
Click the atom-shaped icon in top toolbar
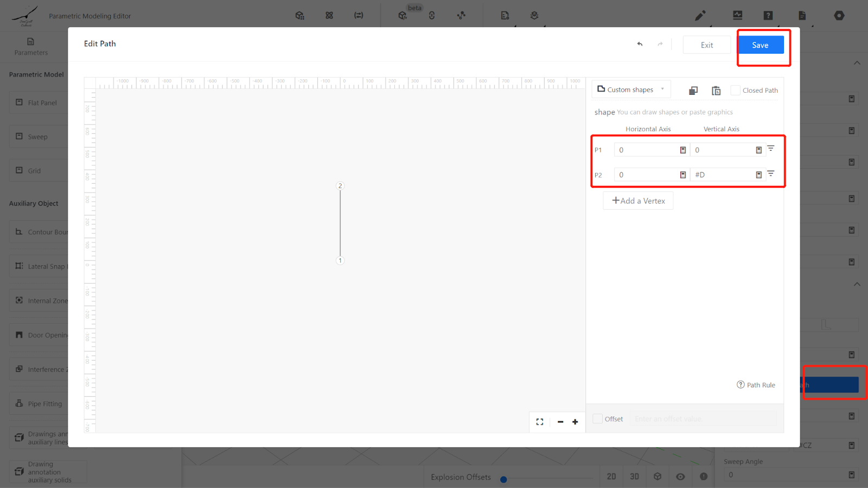[329, 16]
